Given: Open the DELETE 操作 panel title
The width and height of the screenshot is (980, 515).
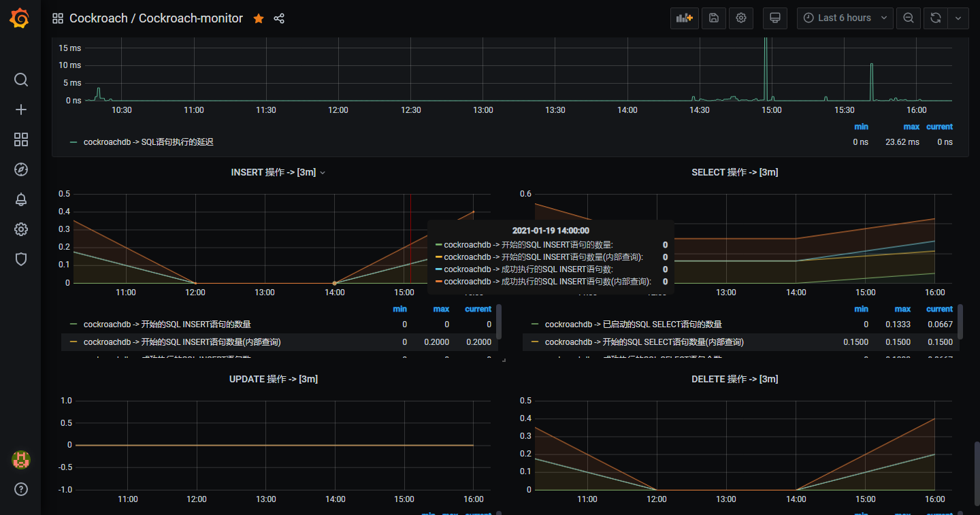Looking at the screenshot, I should coord(734,379).
